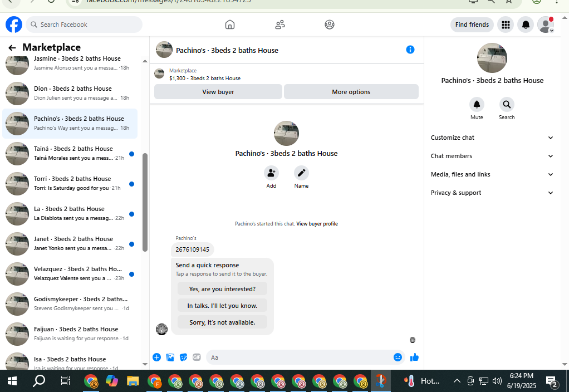
Task: Open the account profile menu avatar
Action: pos(546,24)
